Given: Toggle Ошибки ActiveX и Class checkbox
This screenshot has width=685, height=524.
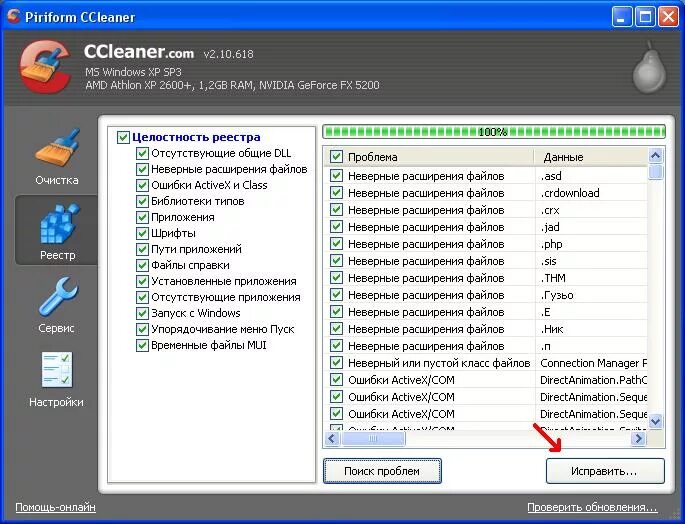Looking at the screenshot, I should tap(142, 185).
